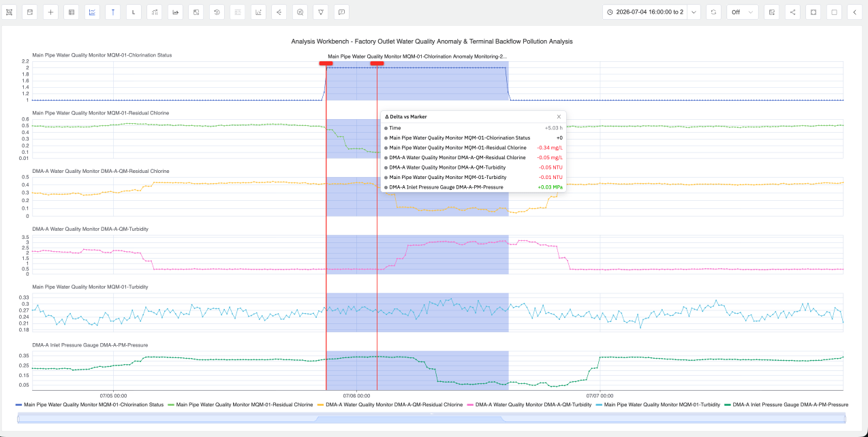The width and height of the screenshot is (868, 437).
Task: Collapse panel with the left chevron icon
Action: click(x=854, y=12)
